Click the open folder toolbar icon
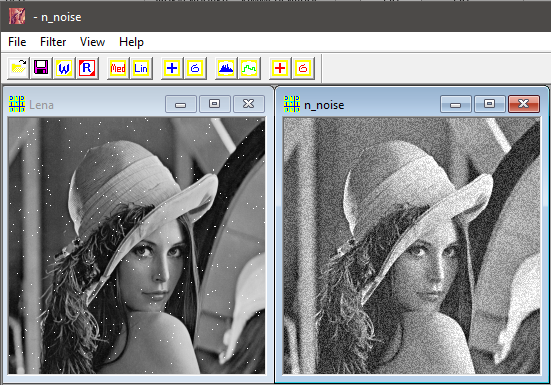Screen dimensions: 551x385 18,68
